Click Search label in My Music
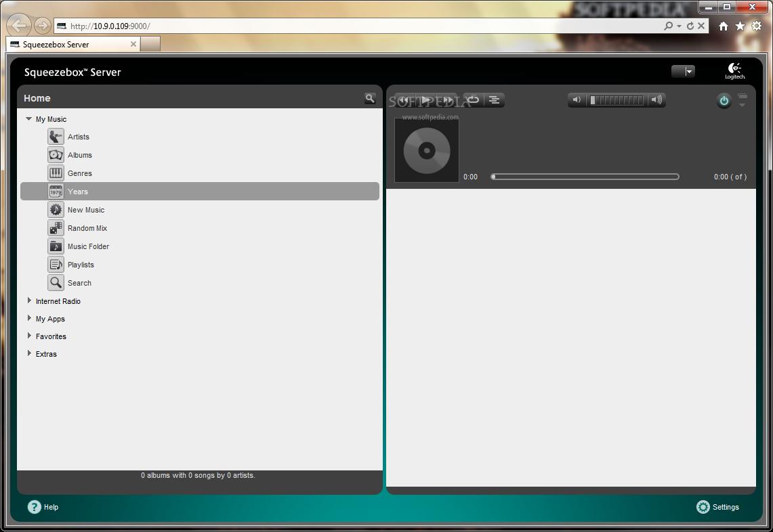This screenshot has width=773, height=532. (79, 283)
